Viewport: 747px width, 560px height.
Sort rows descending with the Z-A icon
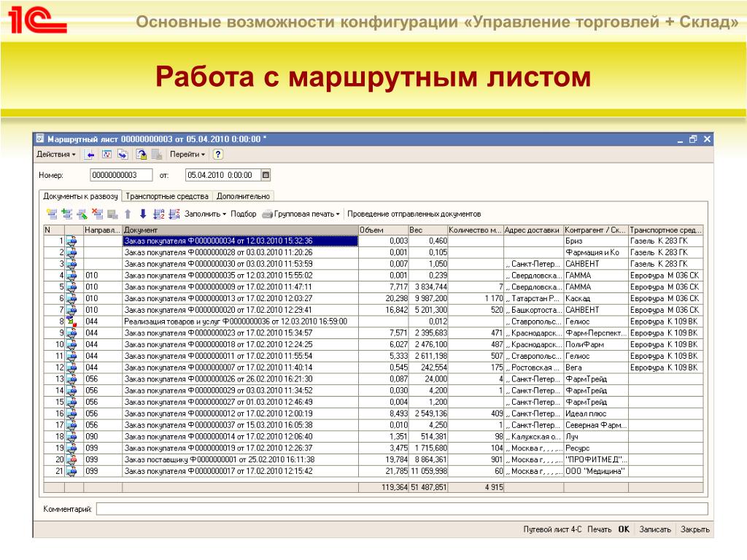[x=174, y=214]
